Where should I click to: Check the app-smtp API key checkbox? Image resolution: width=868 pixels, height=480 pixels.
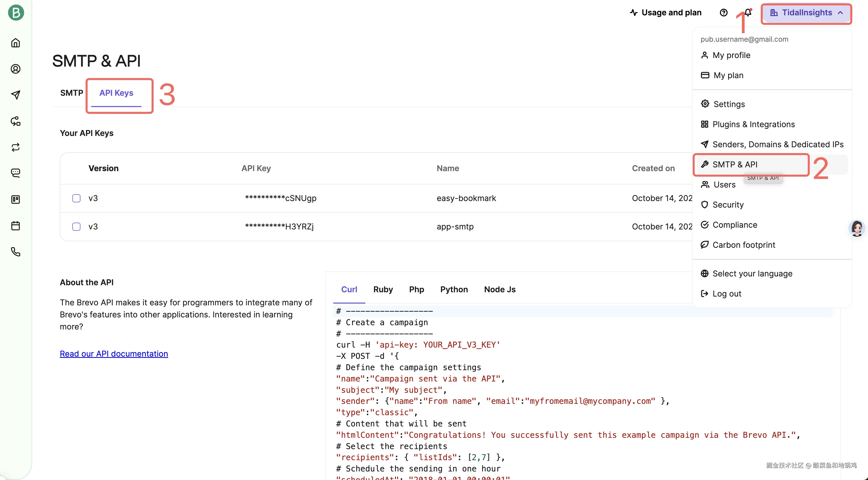point(76,226)
